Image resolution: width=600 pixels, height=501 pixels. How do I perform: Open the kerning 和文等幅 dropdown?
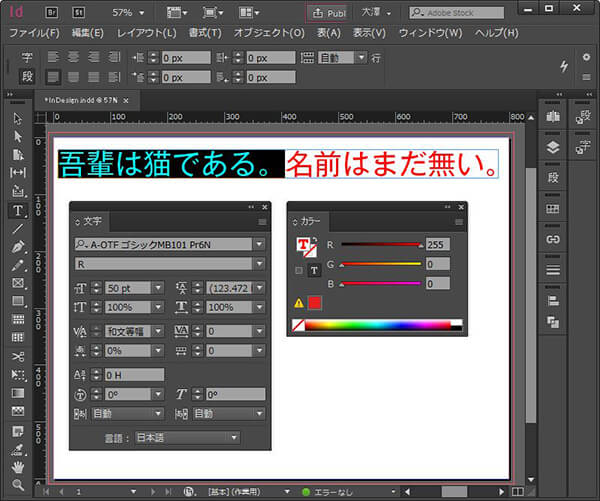[x=158, y=331]
